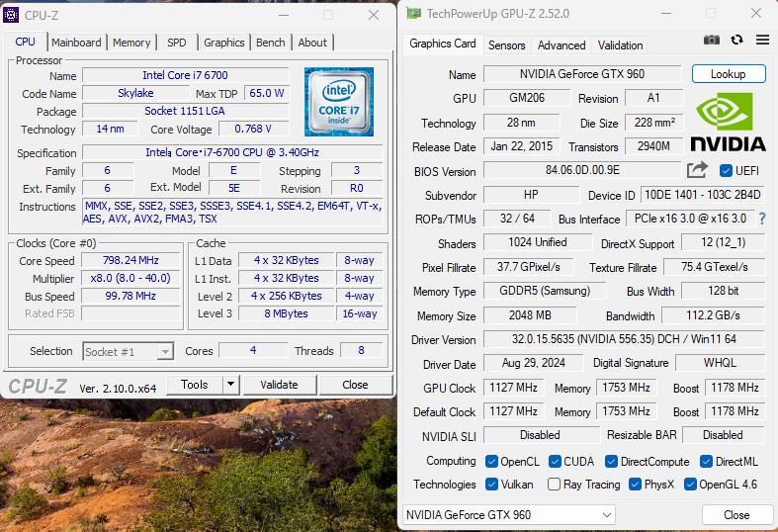Toggle the OpenGL 4.6 checkbox
Screen dimensions: 778x532
pos(690,484)
